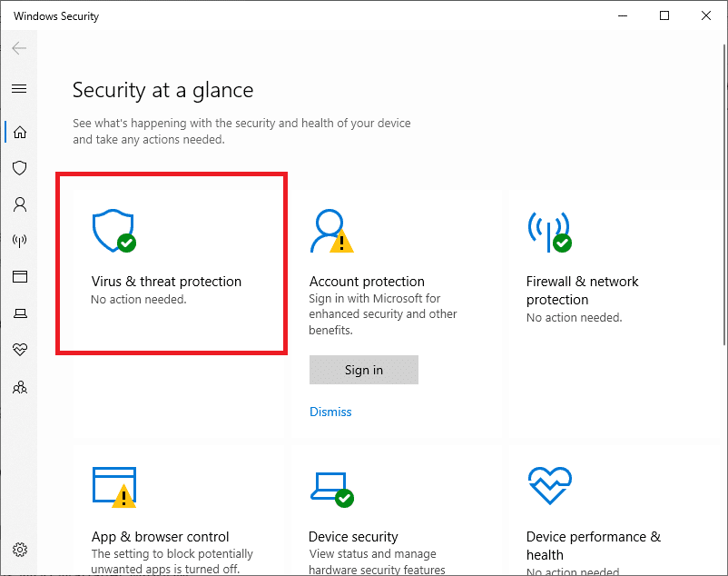
Task: Click the Home icon in sidebar
Action: (x=20, y=132)
